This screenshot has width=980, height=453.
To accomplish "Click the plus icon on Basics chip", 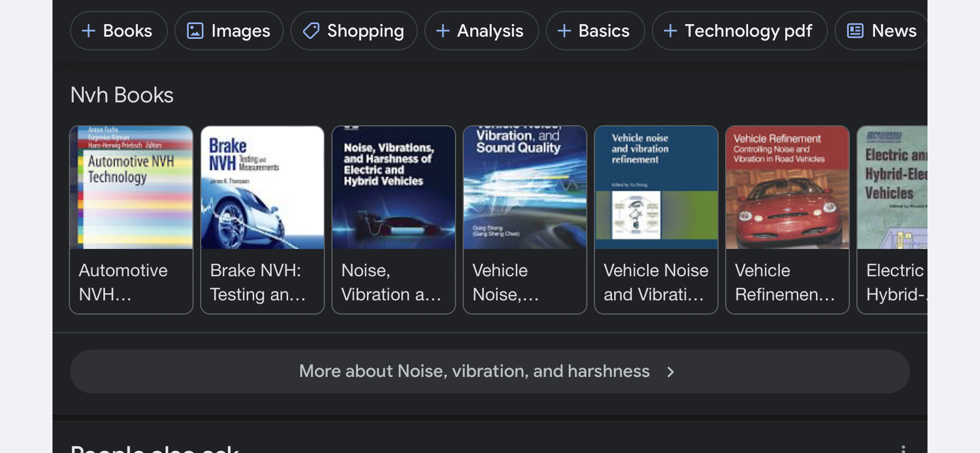I will pos(564,31).
